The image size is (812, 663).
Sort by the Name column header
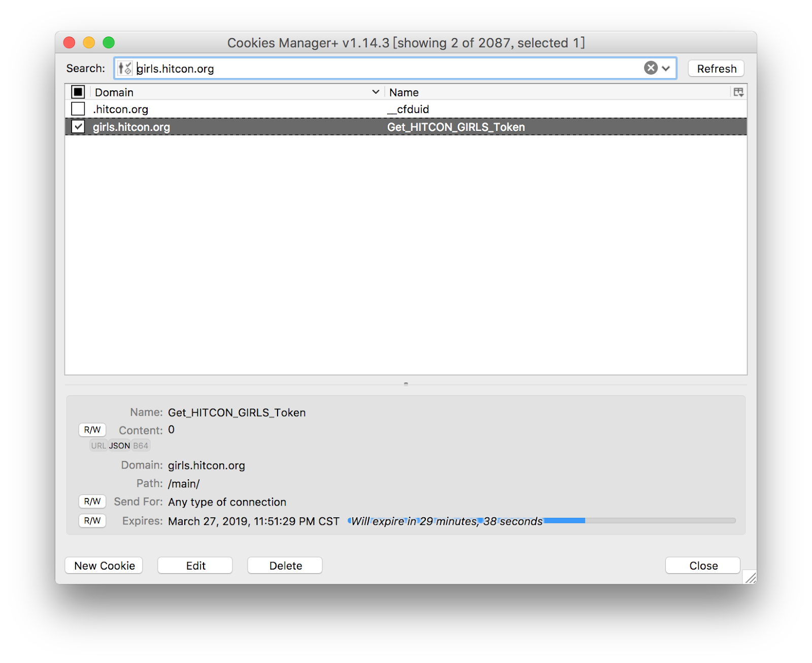tap(557, 92)
